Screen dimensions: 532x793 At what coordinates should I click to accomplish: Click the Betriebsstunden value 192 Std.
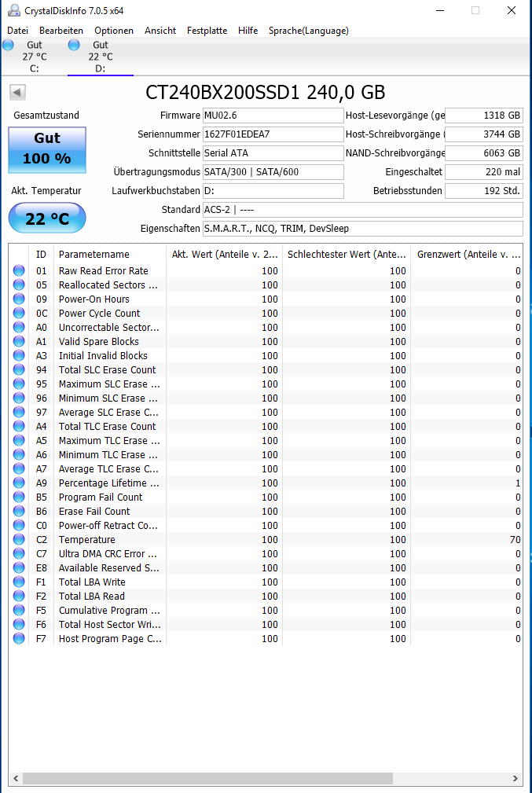click(x=484, y=191)
